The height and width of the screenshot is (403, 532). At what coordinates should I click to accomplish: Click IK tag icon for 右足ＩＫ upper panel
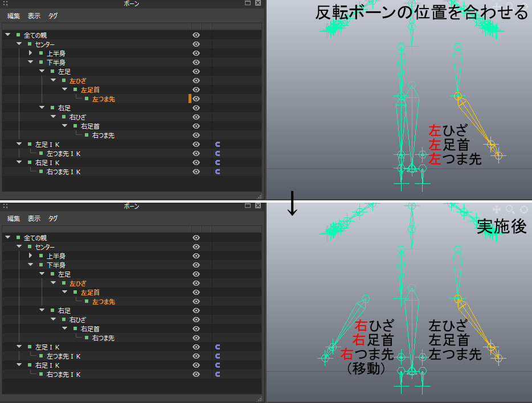pos(218,163)
